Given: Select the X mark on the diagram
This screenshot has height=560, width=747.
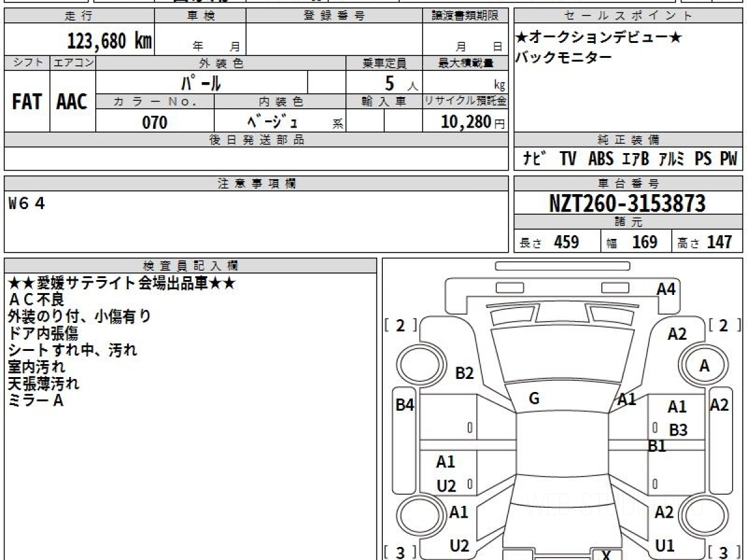Looking at the screenshot, I should tap(606, 555).
